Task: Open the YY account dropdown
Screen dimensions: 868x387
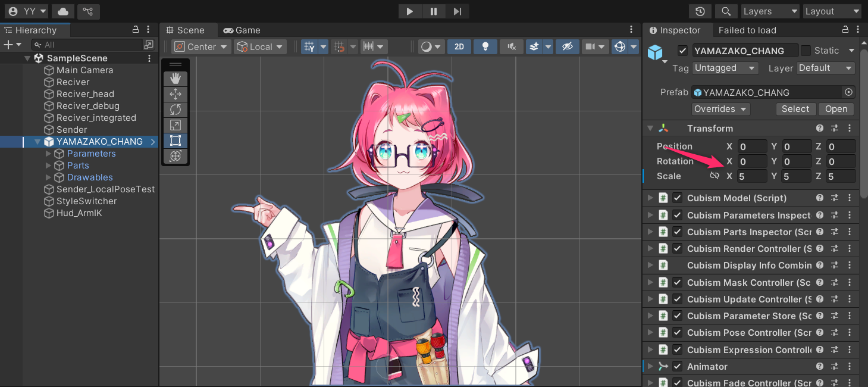Action: coord(27,11)
